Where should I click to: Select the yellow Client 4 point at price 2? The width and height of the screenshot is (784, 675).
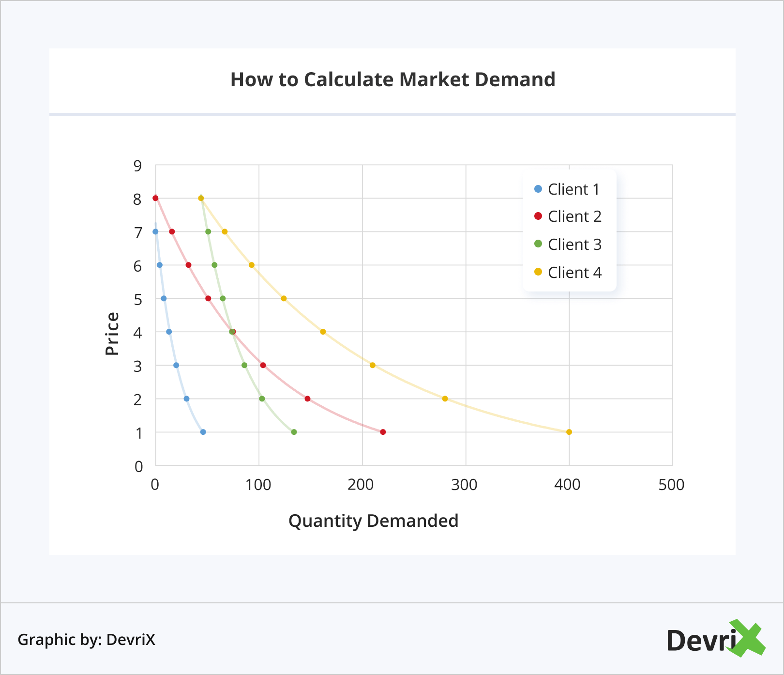[x=445, y=399]
